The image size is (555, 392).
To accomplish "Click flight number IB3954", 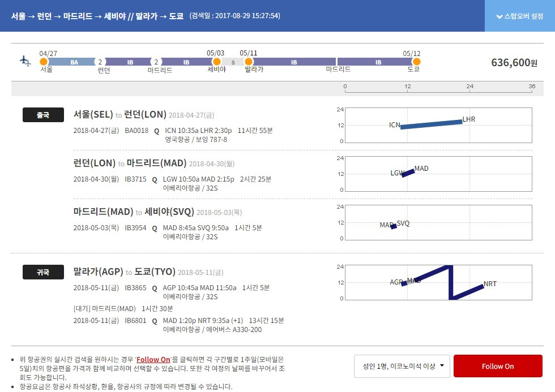I will click(x=135, y=228).
